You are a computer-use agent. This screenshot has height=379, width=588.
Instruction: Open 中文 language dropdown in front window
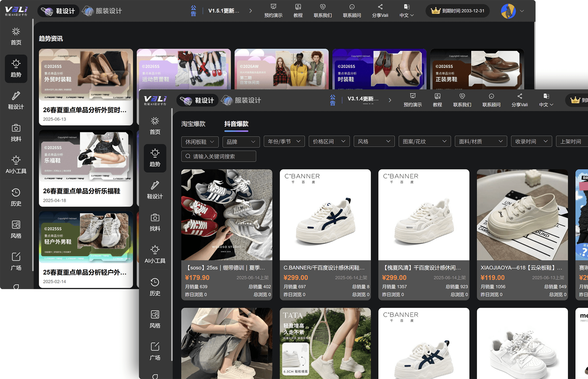pyautogui.click(x=546, y=100)
